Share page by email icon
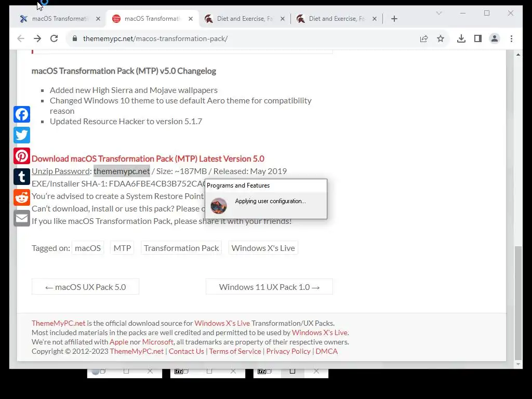 [22, 218]
